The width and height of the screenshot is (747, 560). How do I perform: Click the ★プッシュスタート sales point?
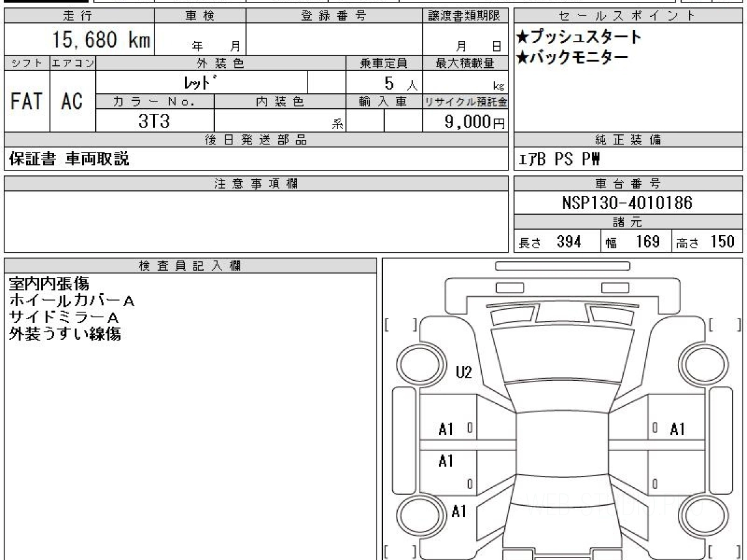click(578, 37)
